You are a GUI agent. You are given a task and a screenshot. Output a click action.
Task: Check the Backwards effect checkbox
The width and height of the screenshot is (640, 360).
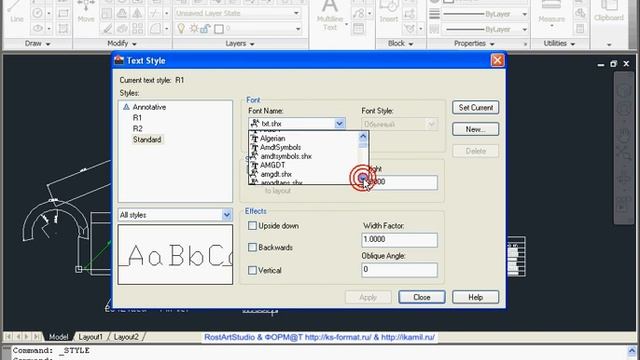click(252, 247)
